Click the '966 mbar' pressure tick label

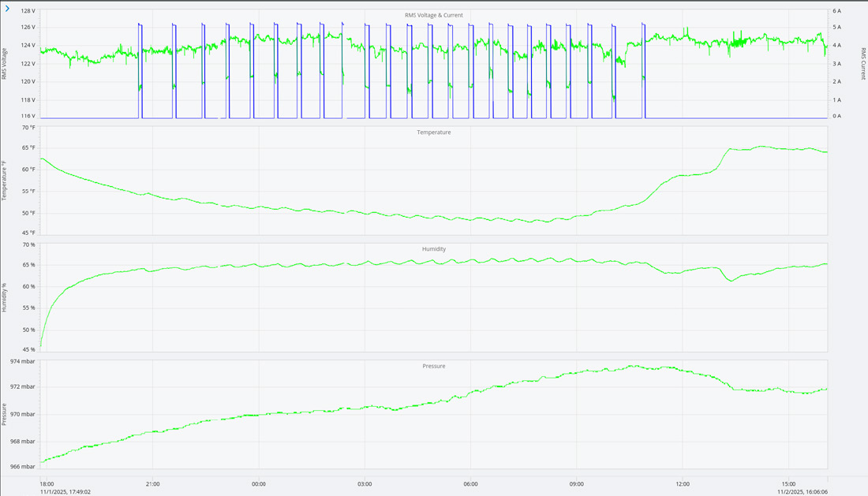(x=22, y=467)
